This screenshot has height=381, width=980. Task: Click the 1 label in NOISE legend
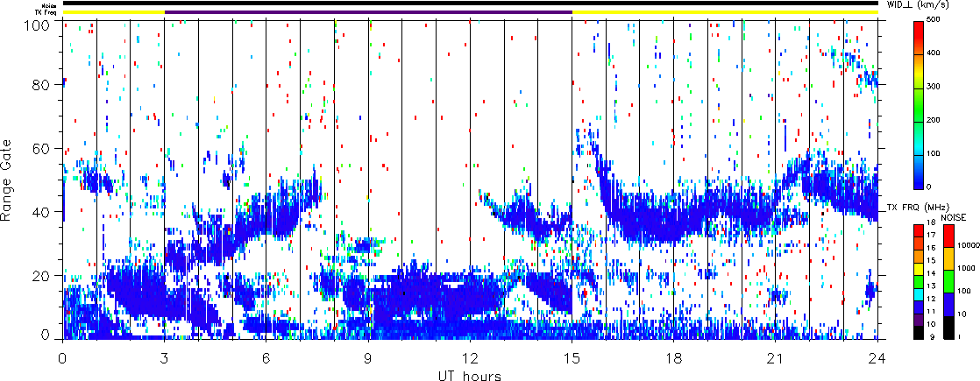[x=960, y=336]
